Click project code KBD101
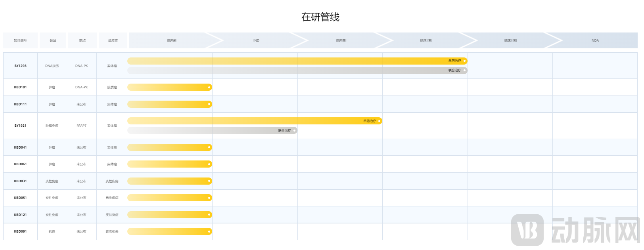Screen dimensions: 644x250 click(x=20, y=87)
